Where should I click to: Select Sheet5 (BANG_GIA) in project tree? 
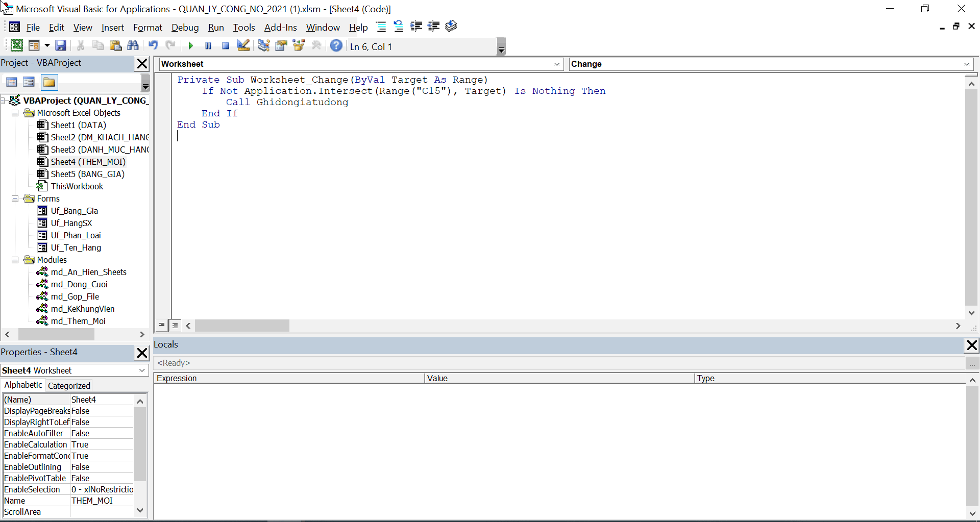pos(88,174)
